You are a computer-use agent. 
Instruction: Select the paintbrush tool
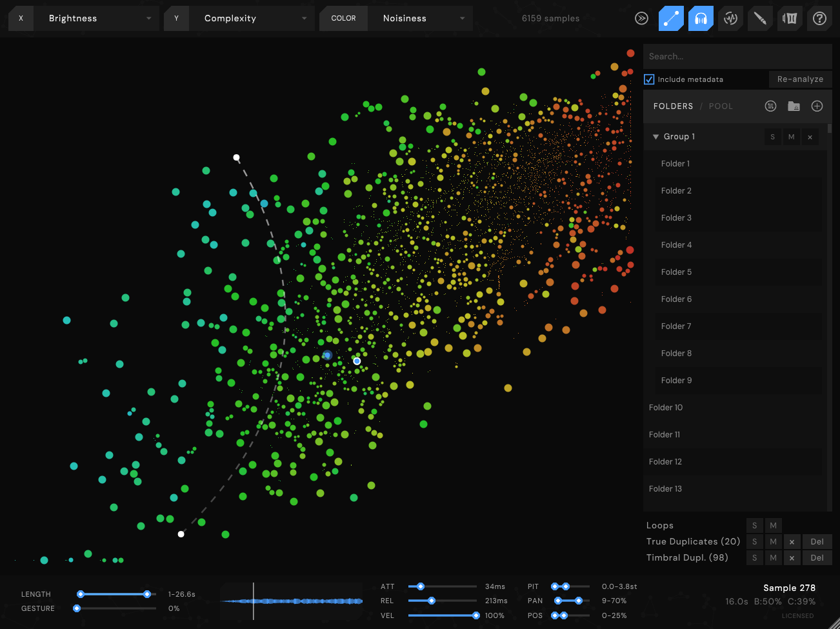(x=760, y=19)
